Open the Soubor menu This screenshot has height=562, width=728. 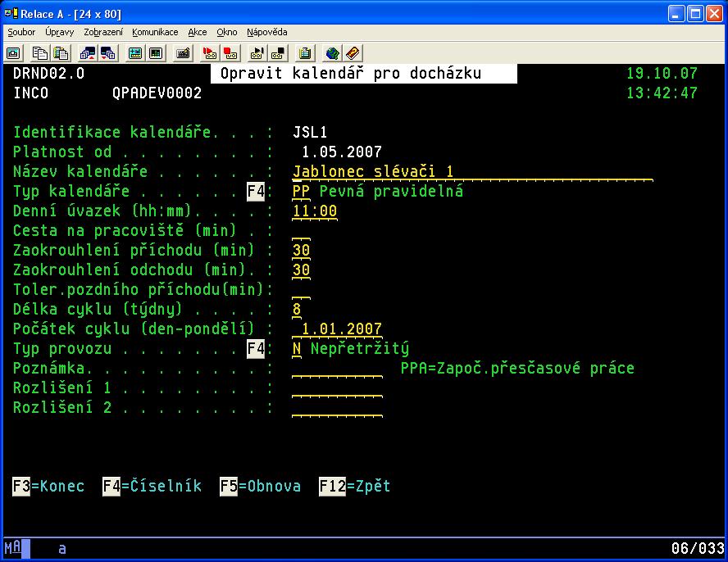pyautogui.click(x=21, y=32)
